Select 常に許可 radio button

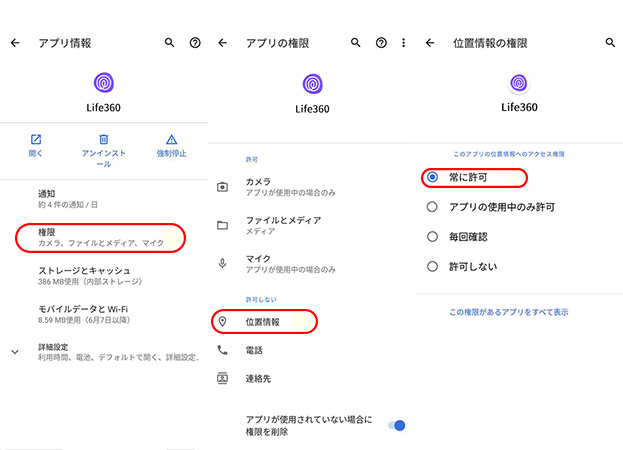coord(432,177)
